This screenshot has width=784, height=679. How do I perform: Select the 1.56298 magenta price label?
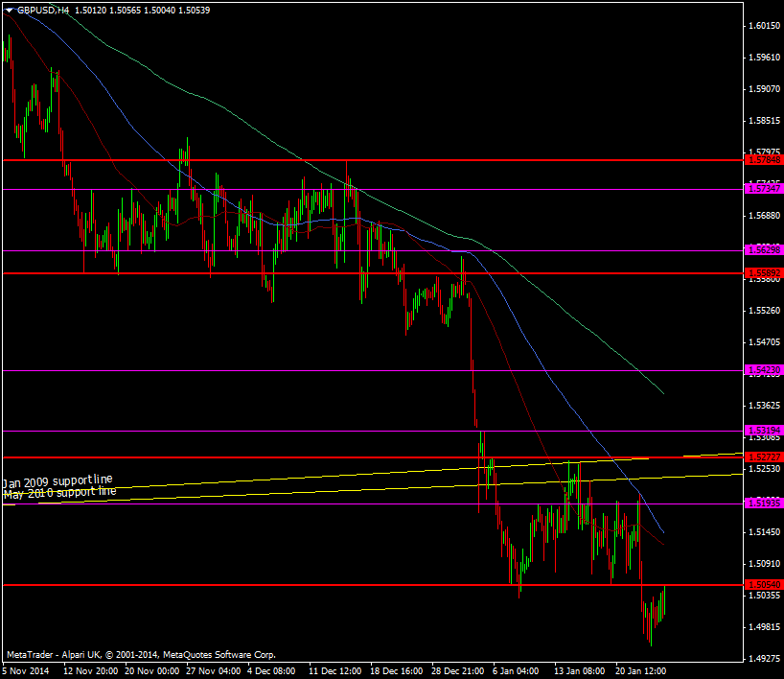(764, 250)
